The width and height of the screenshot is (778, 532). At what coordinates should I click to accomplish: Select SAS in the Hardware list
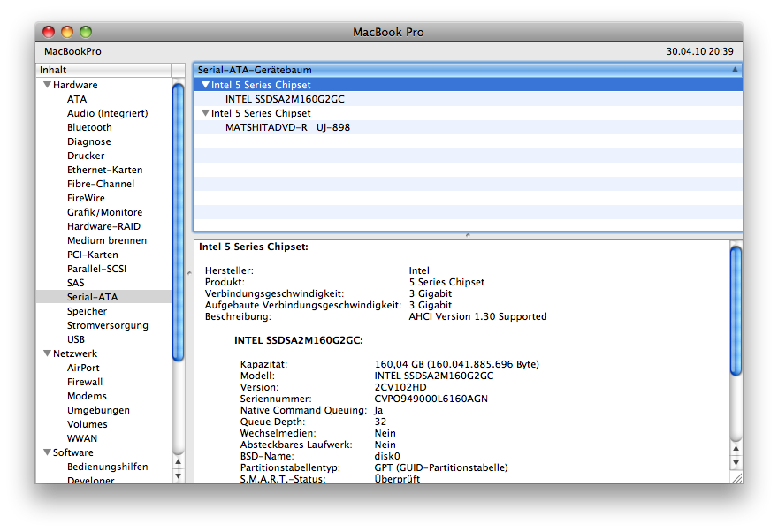click(x=75, y=283)
